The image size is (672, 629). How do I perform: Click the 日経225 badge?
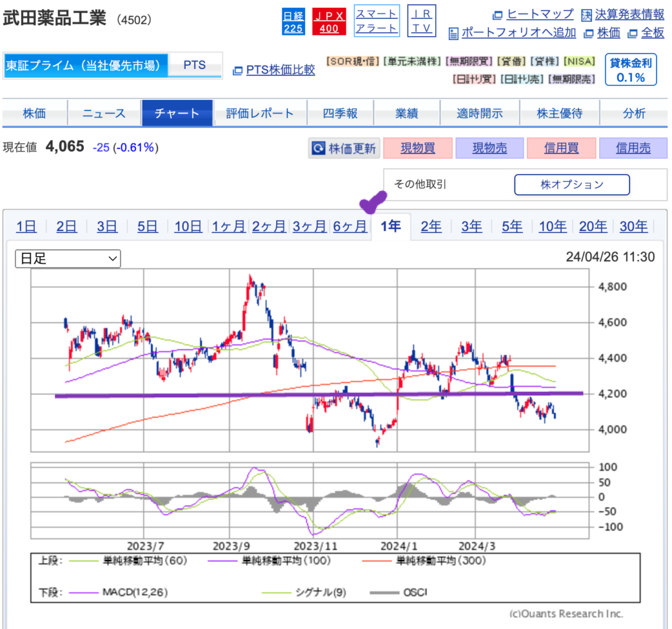click(x=293, y=22)
